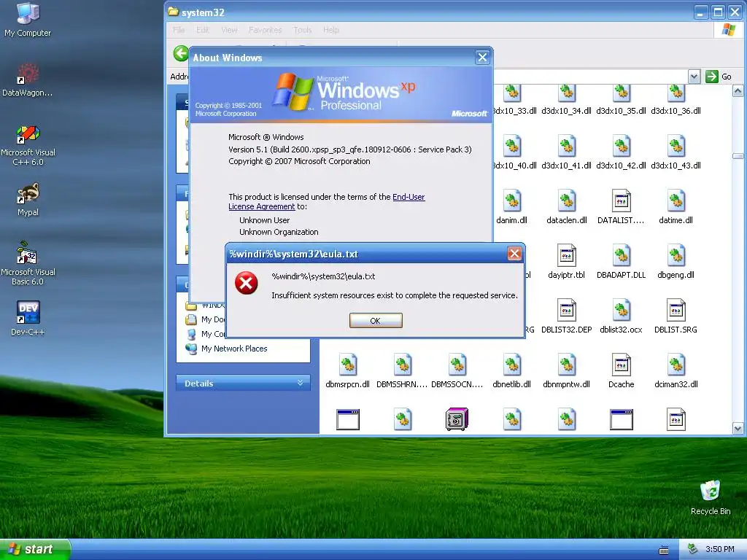The height and width of the screenshot is (560, 747).
Task: Click the Go button in address bar
Action: click(719, 76)
